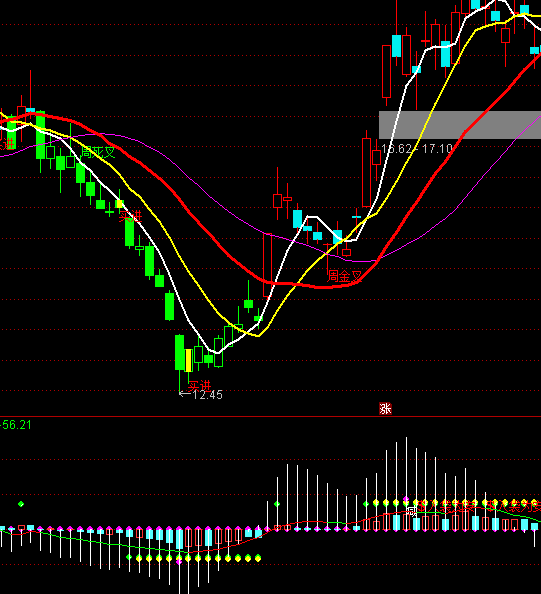Click the -56.21 indicator value readout
541x594 pixels.
coord(16,425)
